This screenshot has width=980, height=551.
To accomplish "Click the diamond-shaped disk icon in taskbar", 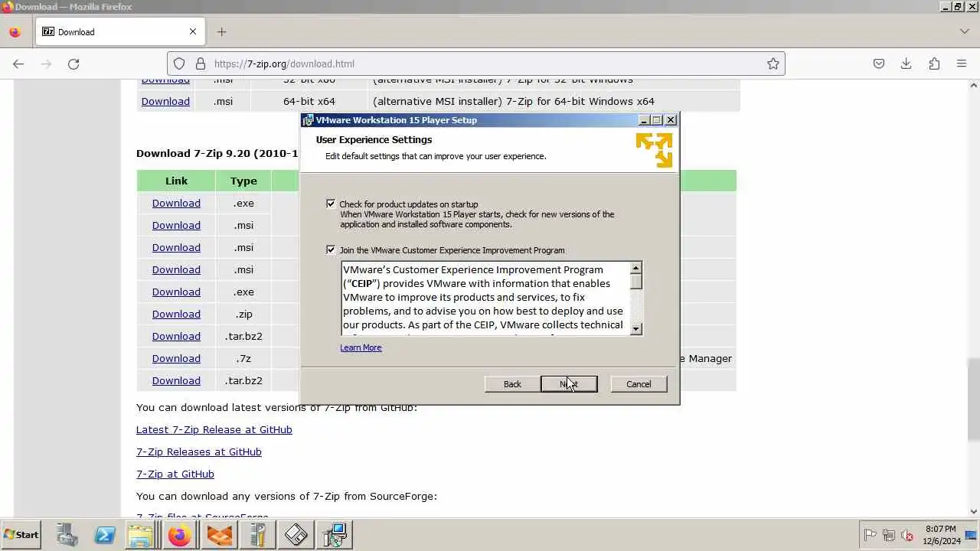I will coord(296,535).
